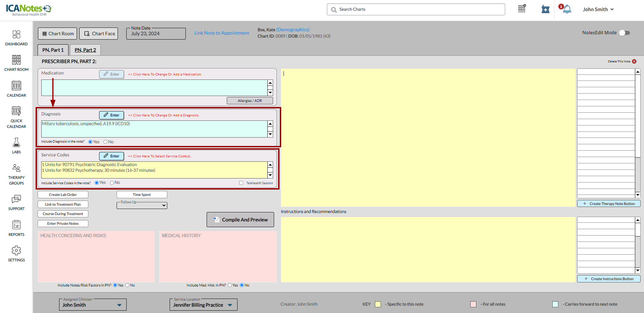Image resolution: width=644 pixels, height=313 pixels.
Task: Open Settings gear in sidebar
Action: pos(16,251)
